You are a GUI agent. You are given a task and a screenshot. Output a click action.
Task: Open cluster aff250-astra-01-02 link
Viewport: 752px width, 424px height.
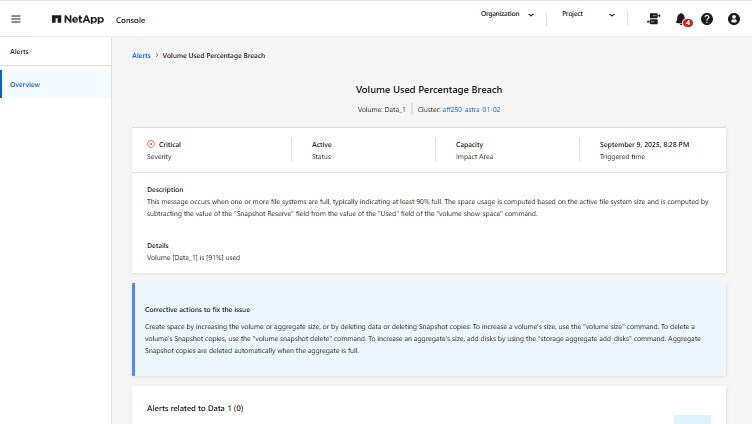pos(472,108)
